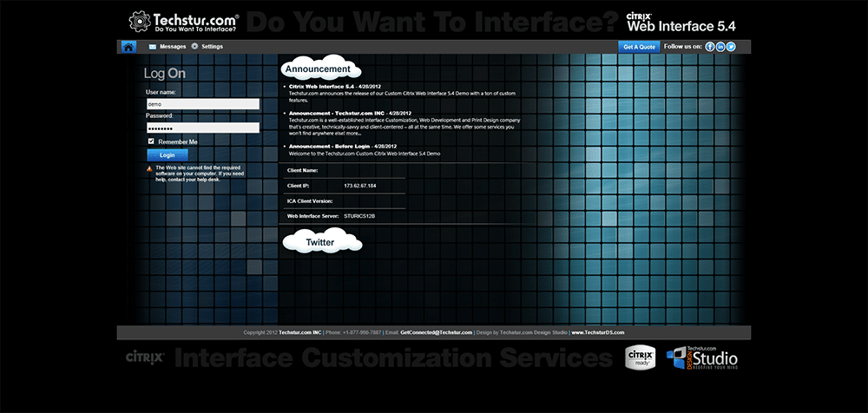Click the warning triangle icon
868x413 pixels.
click(x=149, y=168)
